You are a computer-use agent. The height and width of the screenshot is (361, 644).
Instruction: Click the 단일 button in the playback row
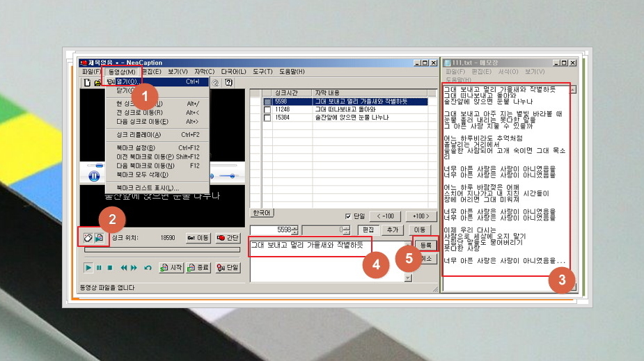pos(228,268)
